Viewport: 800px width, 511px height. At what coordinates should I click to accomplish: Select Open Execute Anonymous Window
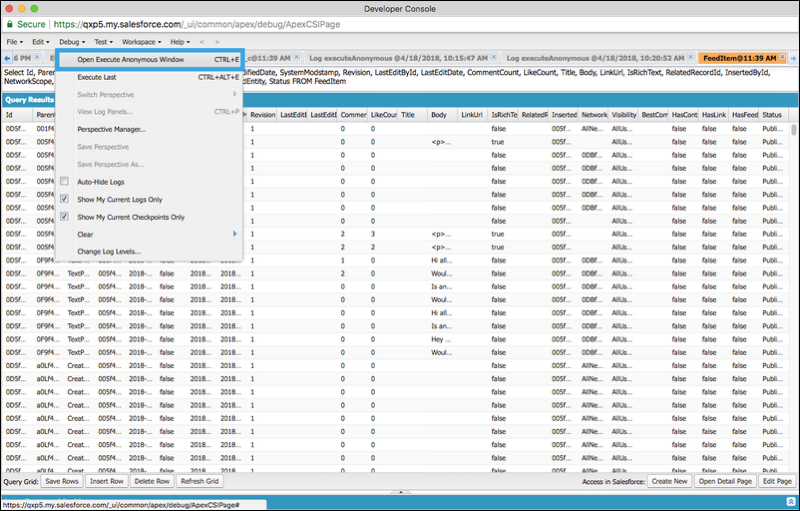pyautogui.click(x=144, y=60)
